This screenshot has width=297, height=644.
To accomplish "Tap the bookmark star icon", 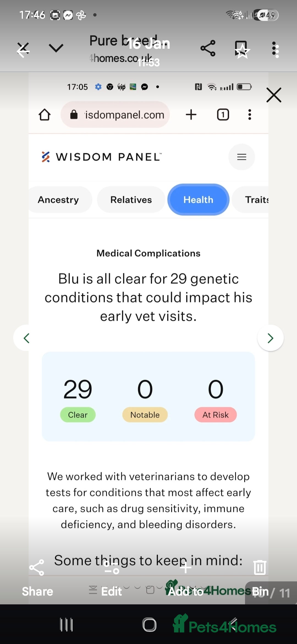I will 241,50.
